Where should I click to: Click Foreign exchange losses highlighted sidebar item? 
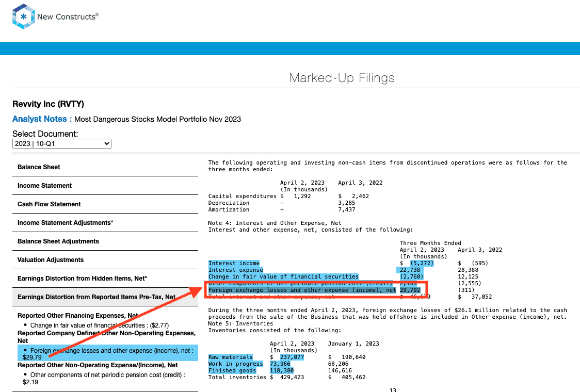click(x=108, y=353)
